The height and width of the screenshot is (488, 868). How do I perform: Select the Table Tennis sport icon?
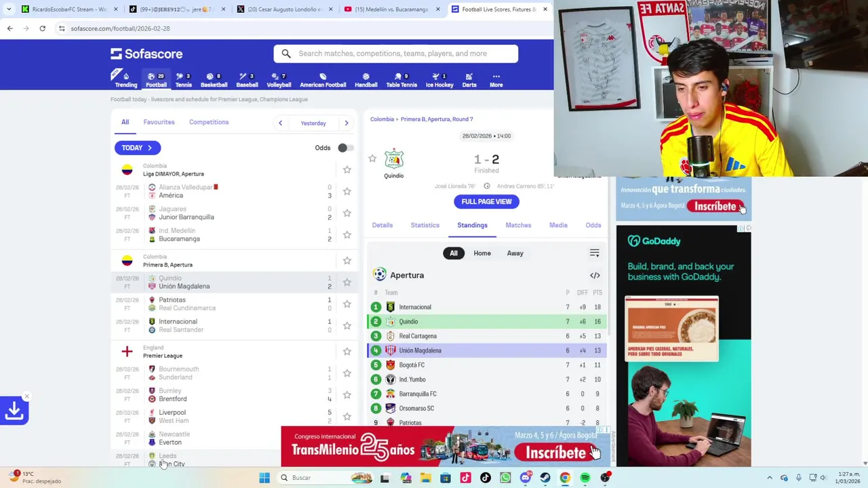click(x=401, y=80)
